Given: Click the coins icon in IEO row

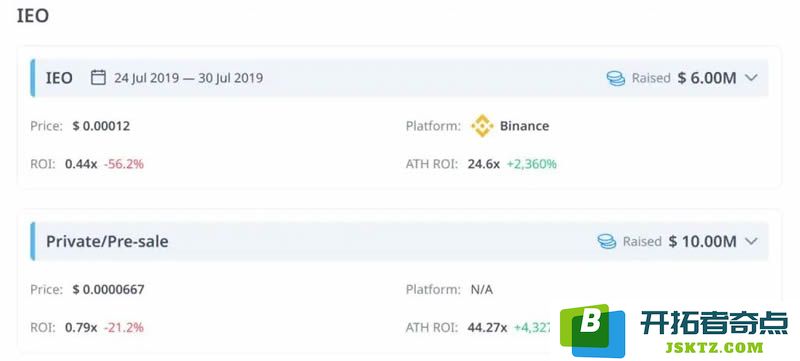Looking at the screenshot, I should pyautogui.click(x=616, y=78).
